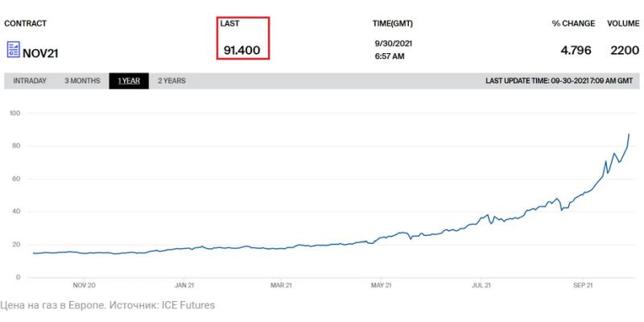The image size is (644, 322).
Task: Click the VOLUME column header
Action: pos(622,23)
